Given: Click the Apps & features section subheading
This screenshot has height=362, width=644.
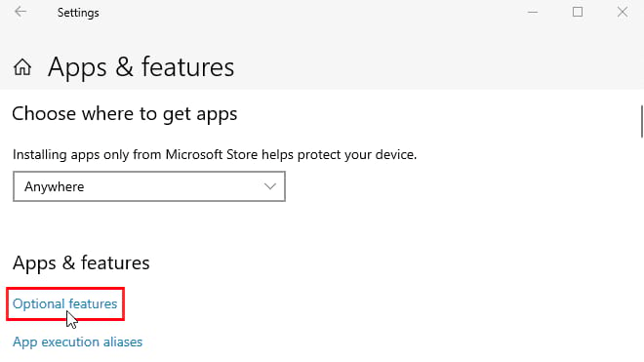Looking at the screenshot, I should pos(81,263).
